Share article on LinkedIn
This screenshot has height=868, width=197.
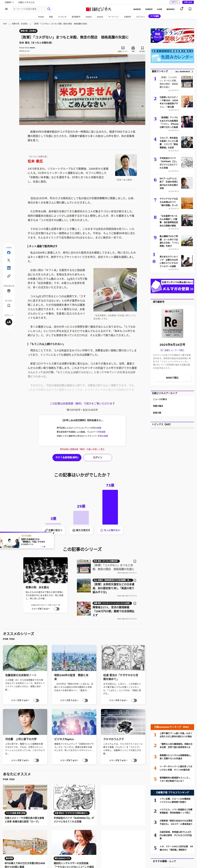point(9,268)
